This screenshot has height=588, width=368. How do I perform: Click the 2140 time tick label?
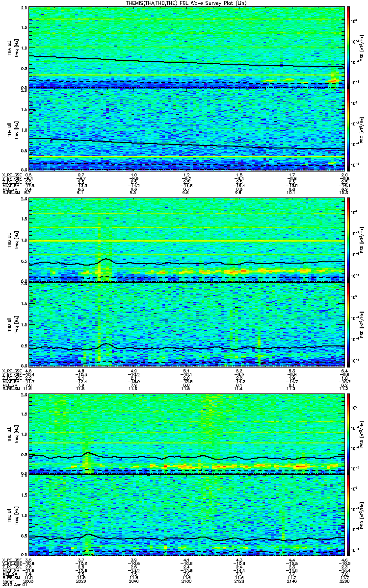pyautogui.click(x=291, y=580)
